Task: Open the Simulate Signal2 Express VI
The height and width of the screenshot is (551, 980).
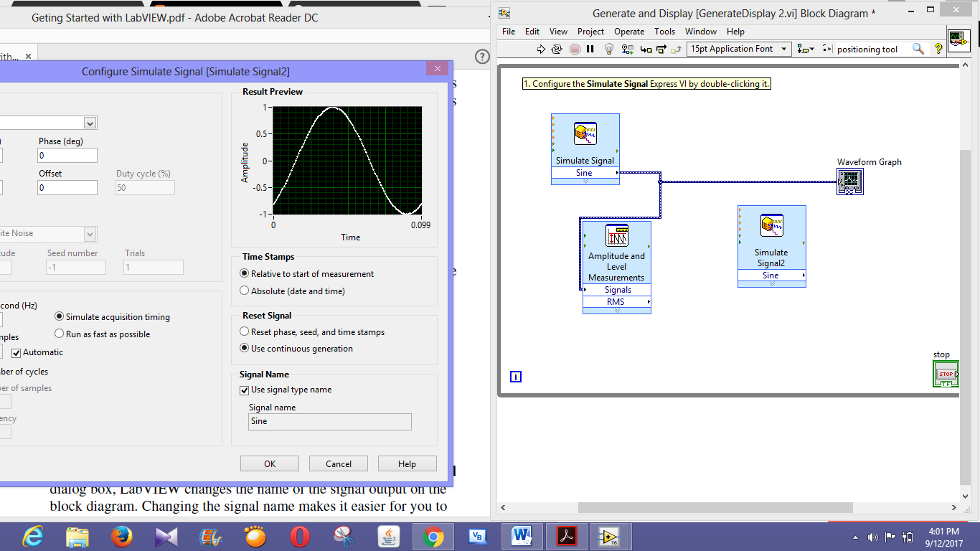Action: 772,225
